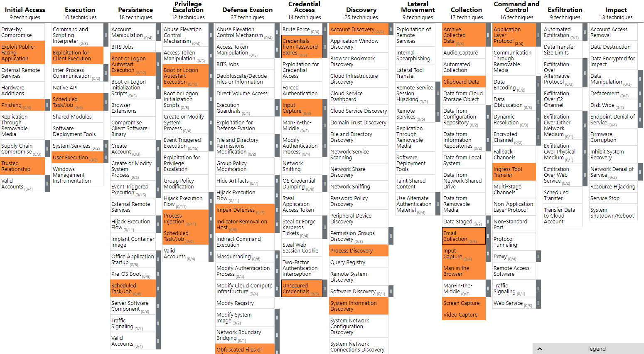Select the Masquerading technique
Screen dimensions: 644x354
(245, 256)
